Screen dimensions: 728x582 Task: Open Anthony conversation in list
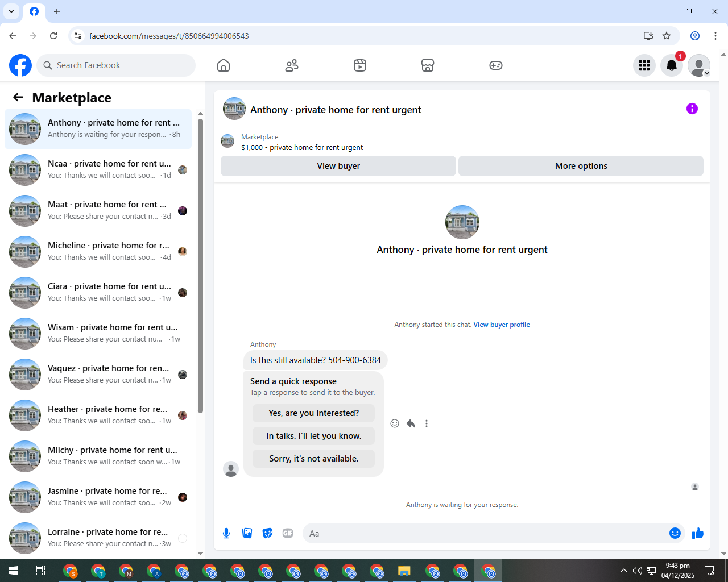pos(98,129)
